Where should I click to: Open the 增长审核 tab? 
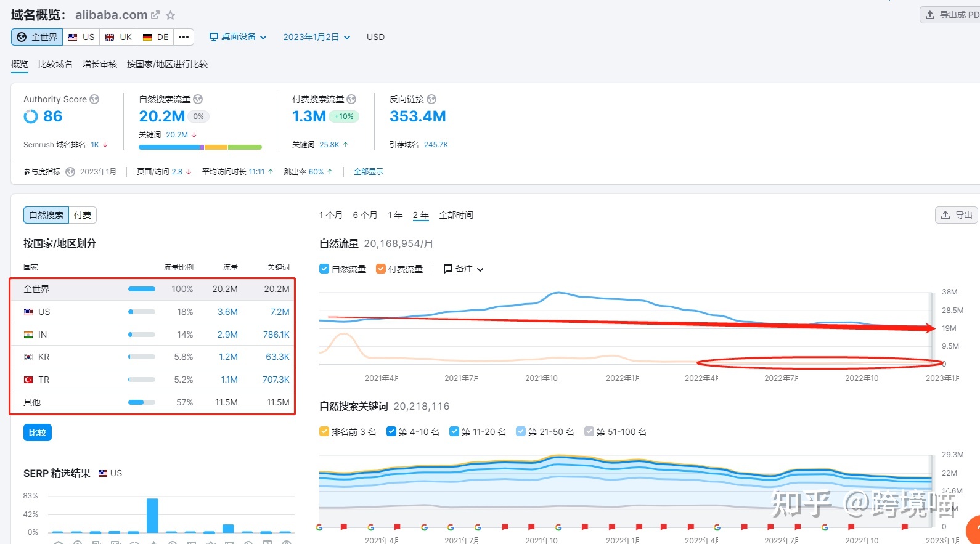pos(100,64)
